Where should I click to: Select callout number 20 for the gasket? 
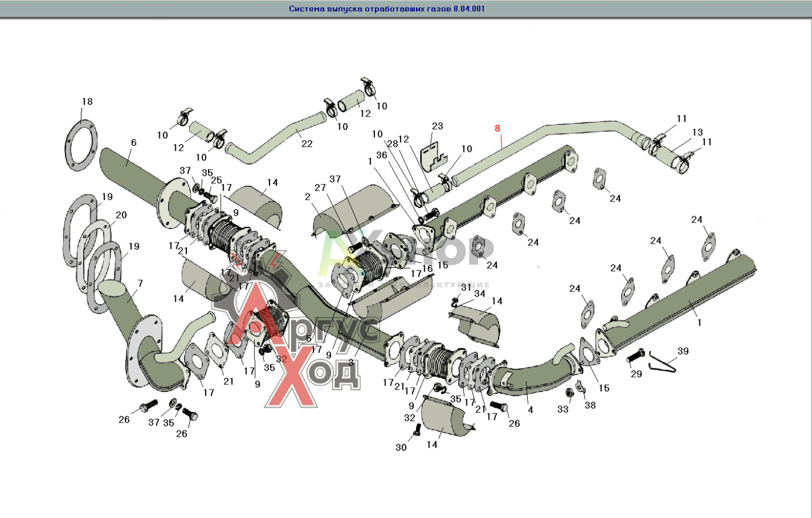[121, 215]
